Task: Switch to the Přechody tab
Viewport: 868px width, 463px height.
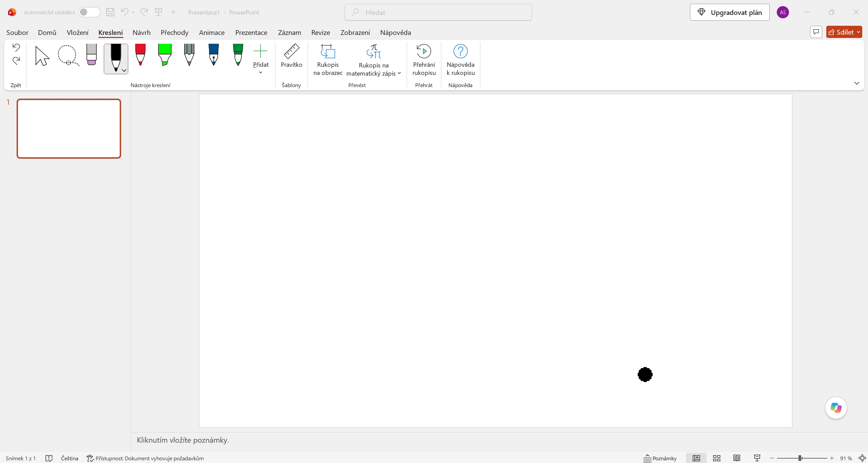Action: [174, 33]
